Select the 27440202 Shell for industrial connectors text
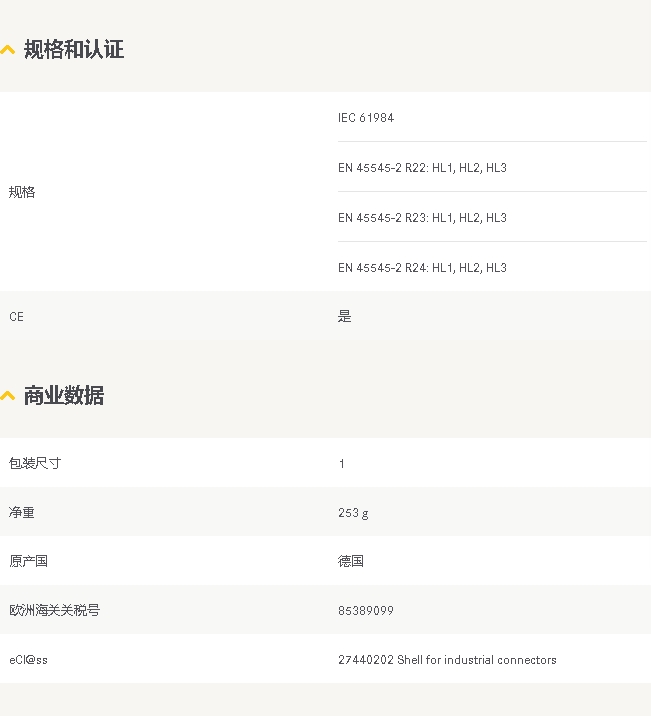651x716 pixels. tap(447, 660)
